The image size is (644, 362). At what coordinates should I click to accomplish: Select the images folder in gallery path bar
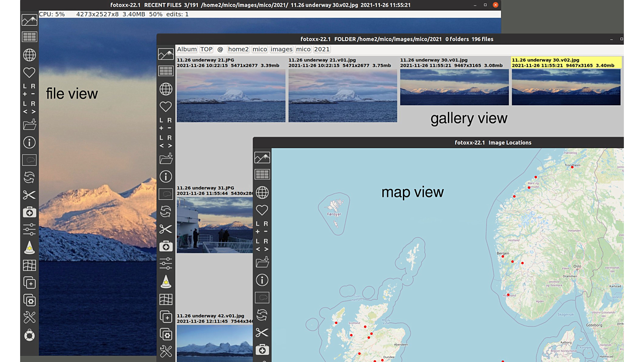pyautogui.click(x=281, y=49)
